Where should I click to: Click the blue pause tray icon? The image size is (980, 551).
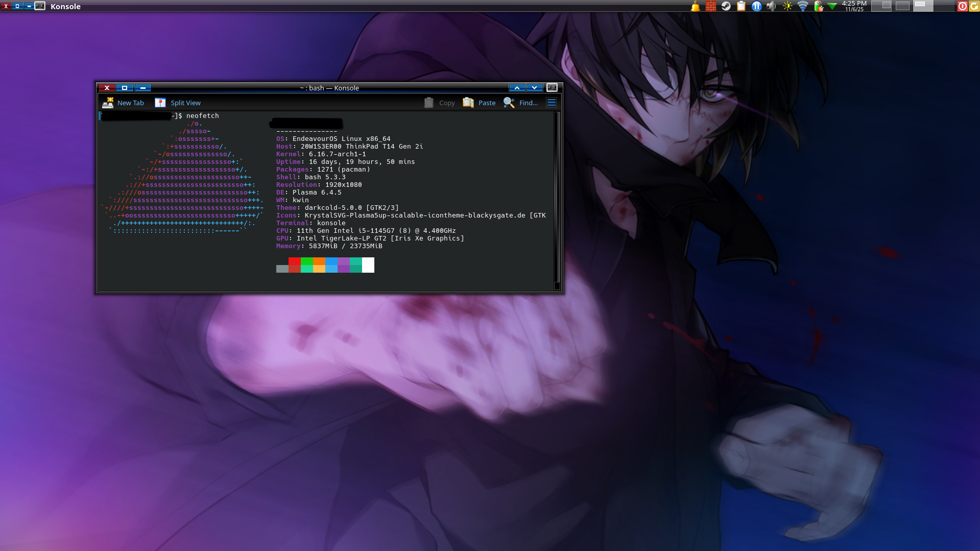tap(756, 6)
